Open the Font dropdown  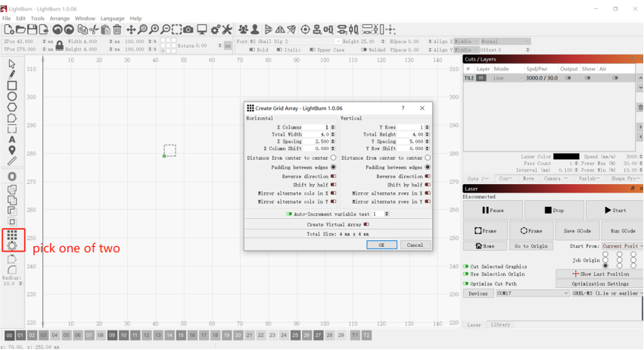295,42
